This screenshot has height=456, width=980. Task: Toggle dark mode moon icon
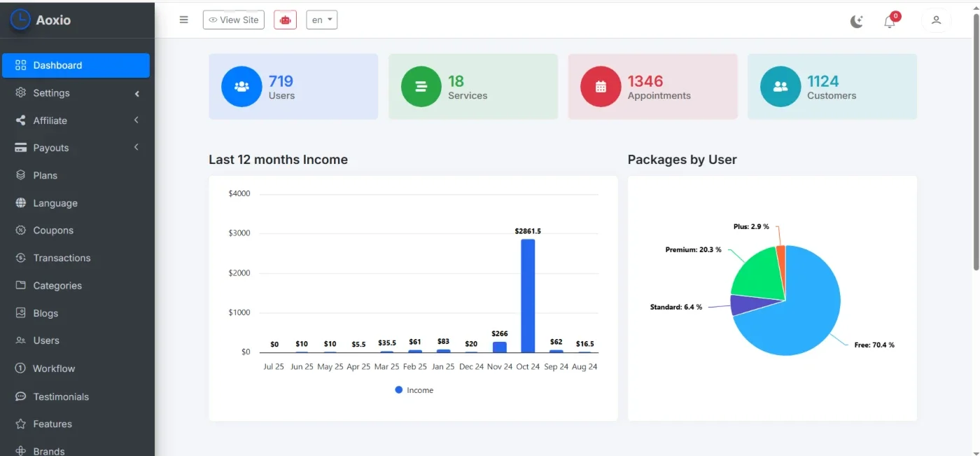click(x=857, y=21)
